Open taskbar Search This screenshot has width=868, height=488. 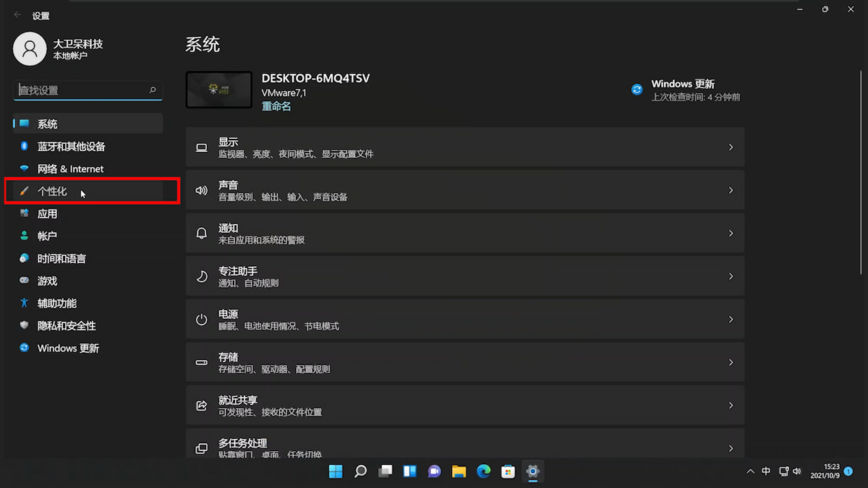[360, 471]
